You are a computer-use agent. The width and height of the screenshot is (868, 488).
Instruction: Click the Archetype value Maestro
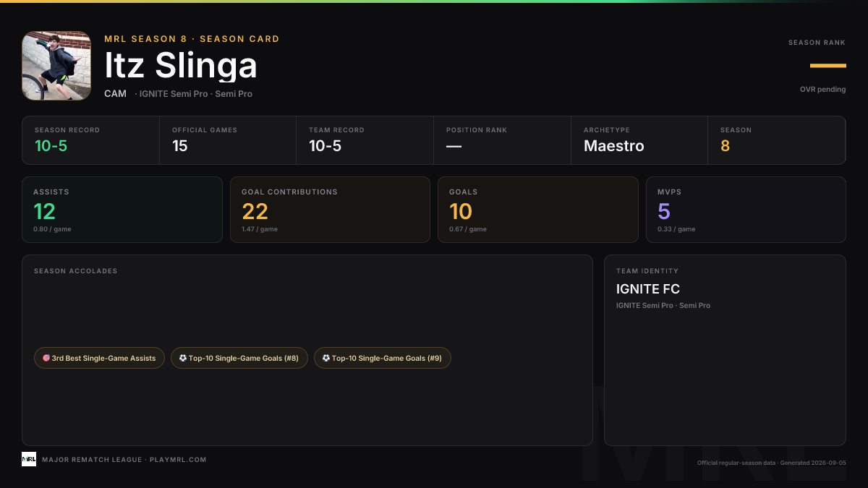tap(614, 146)
